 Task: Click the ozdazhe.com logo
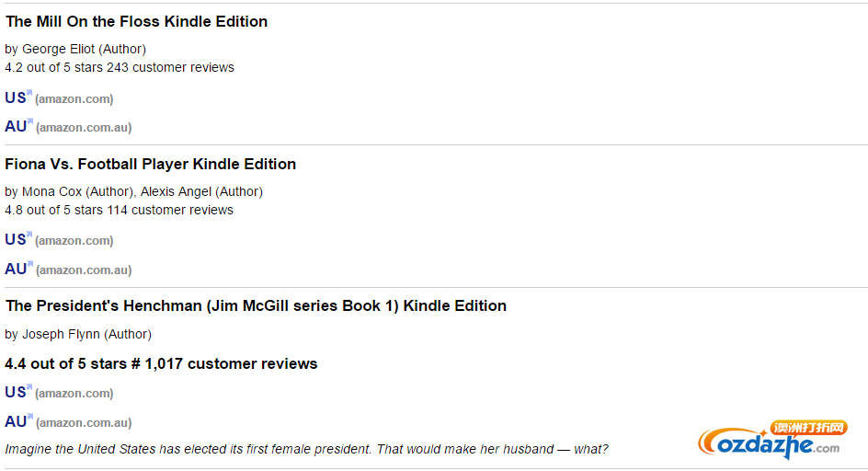coord(772,441)
